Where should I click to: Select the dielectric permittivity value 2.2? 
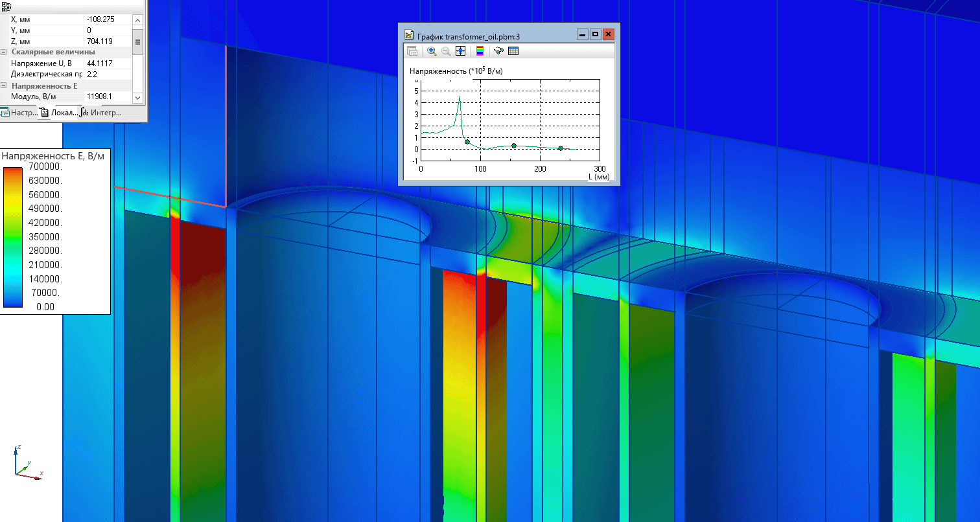click(x=91, y=74)
